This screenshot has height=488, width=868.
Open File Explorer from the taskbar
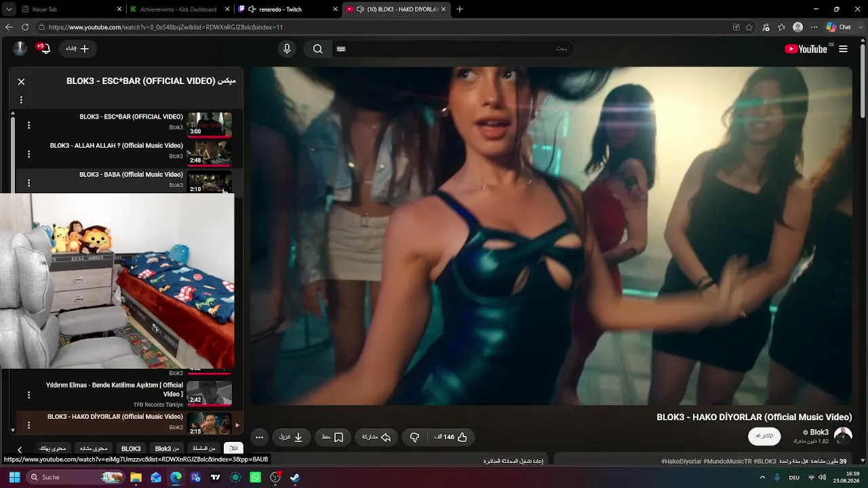136,477
